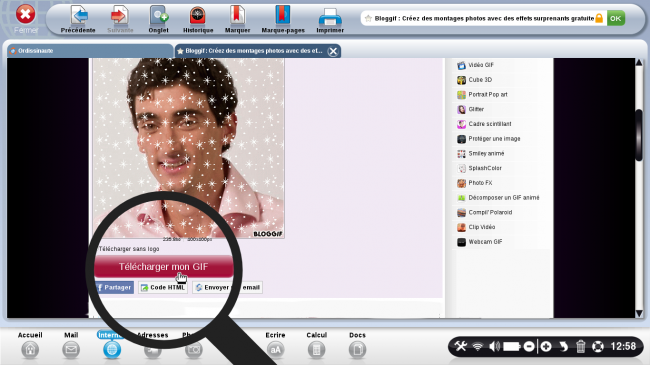Click the Télécharger mon GIF button
The width and height of the screenshot is (650, 365).
[x=163, y=267]
